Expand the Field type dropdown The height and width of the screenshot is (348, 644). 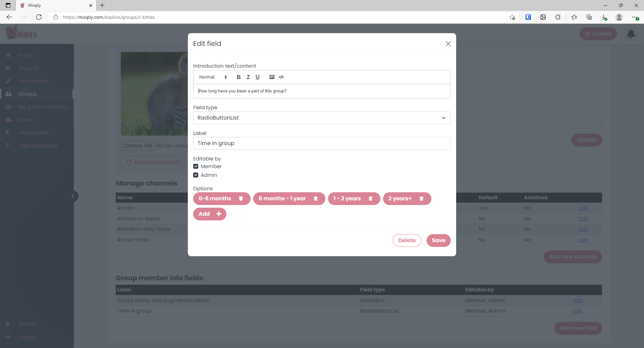coord(322,118)
